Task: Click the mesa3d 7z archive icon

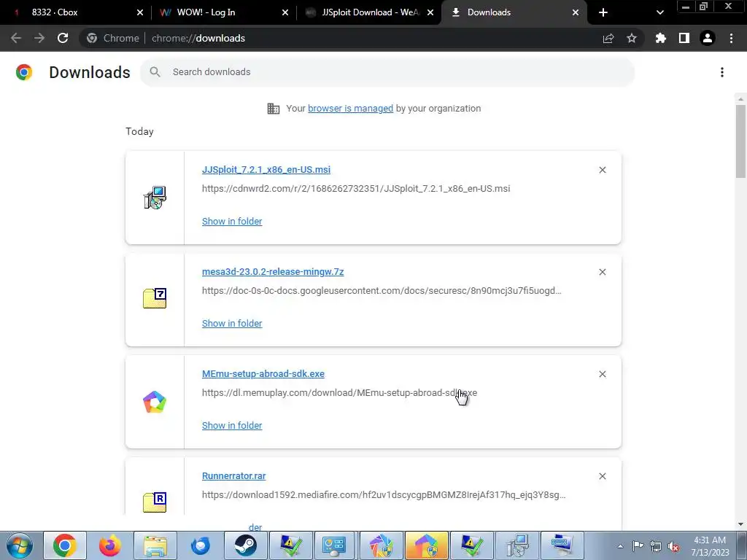Action: tap(155, 298)
